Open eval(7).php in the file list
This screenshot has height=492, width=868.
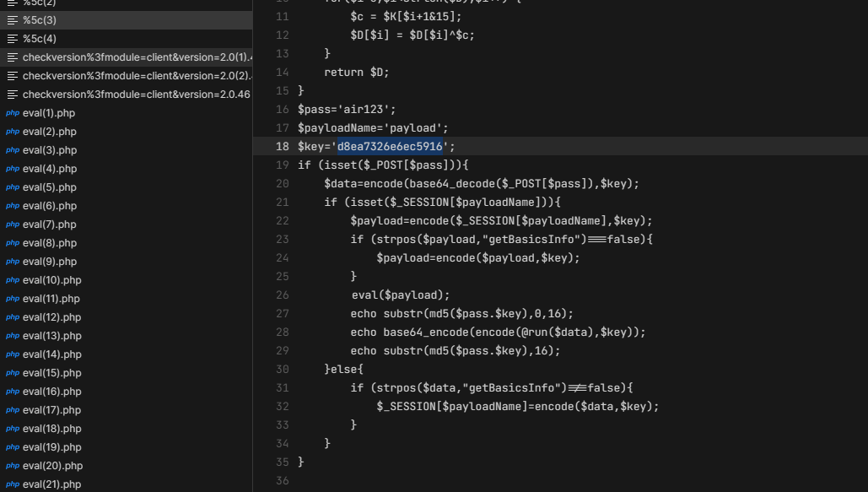tap(127, 224)
